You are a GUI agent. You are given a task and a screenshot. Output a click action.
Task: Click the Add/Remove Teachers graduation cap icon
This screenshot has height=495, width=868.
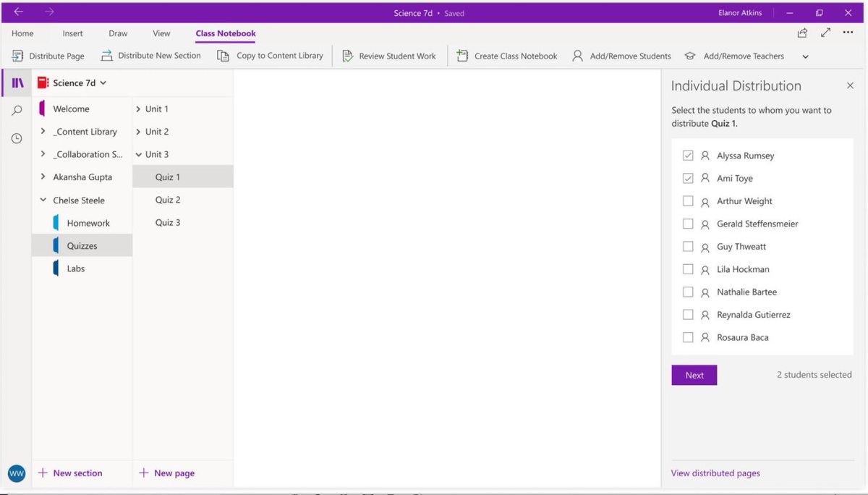[x=690, y=56]
